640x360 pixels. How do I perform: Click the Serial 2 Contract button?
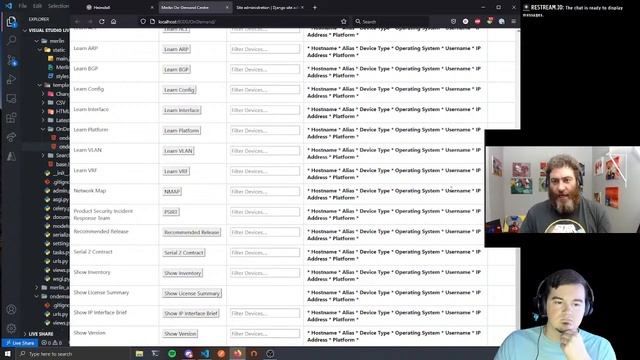[184, 253]
